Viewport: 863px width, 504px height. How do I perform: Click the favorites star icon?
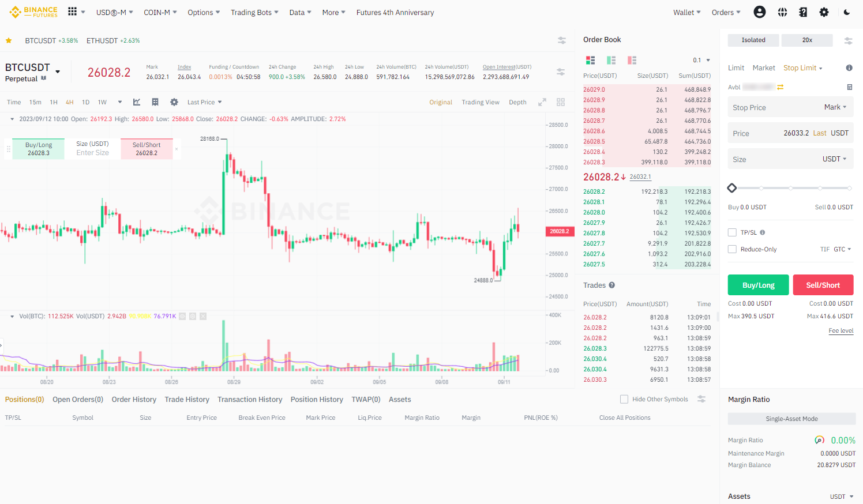9,40
